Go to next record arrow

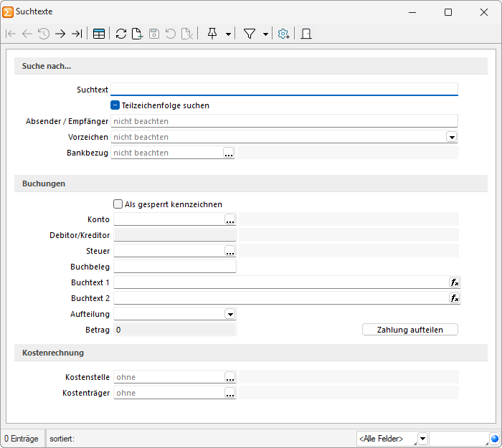tap(60, 34)
